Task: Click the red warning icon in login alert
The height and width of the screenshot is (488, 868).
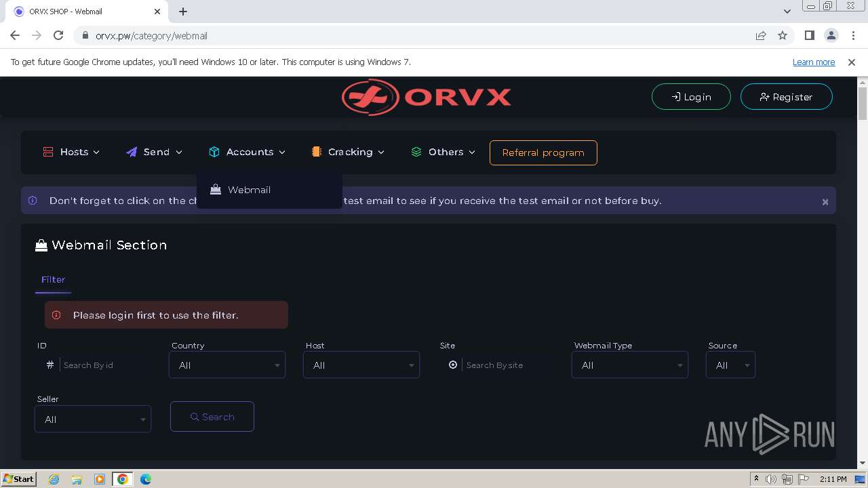Action: click(56, 315)
